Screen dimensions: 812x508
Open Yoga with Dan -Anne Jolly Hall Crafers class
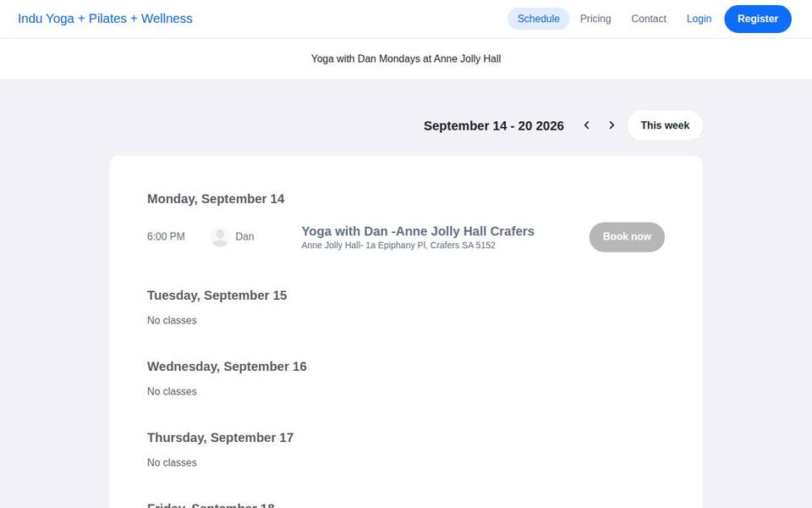click(418, 231)
